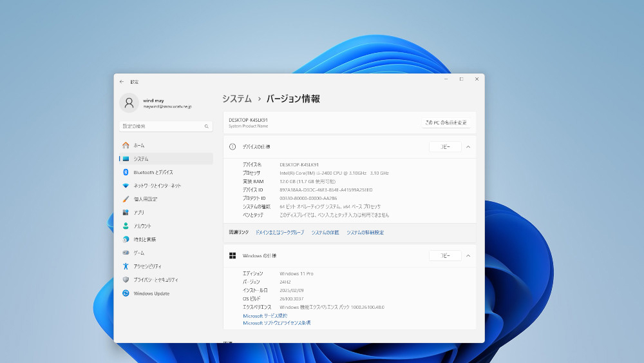The width and height of the screenshot is (644, 363).
Task: Click the 12.0 GB RAM value
Action: pyautogui.click(x=308, y=181)
